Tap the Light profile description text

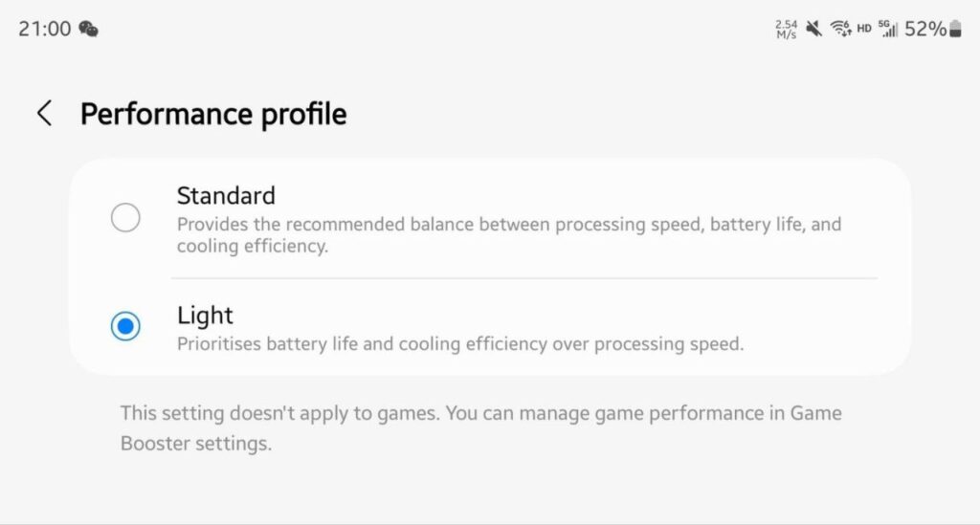459,343
